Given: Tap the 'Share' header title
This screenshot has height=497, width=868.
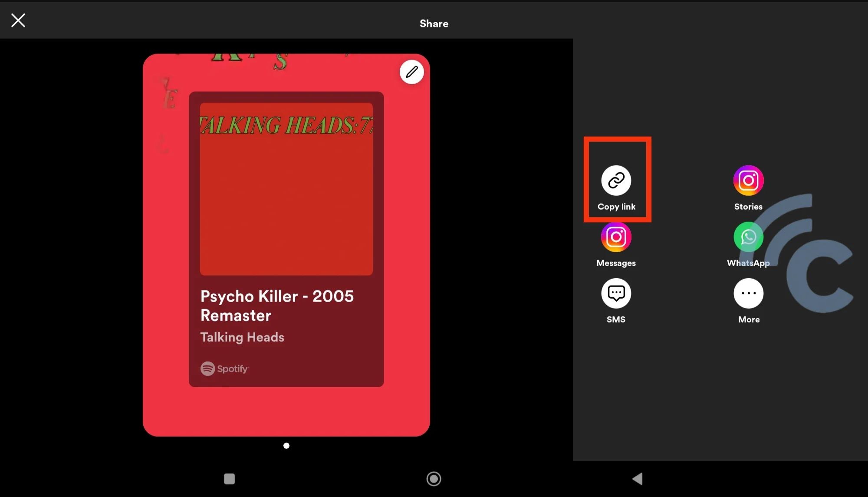Looking at the screenshot, I should 434,24.
